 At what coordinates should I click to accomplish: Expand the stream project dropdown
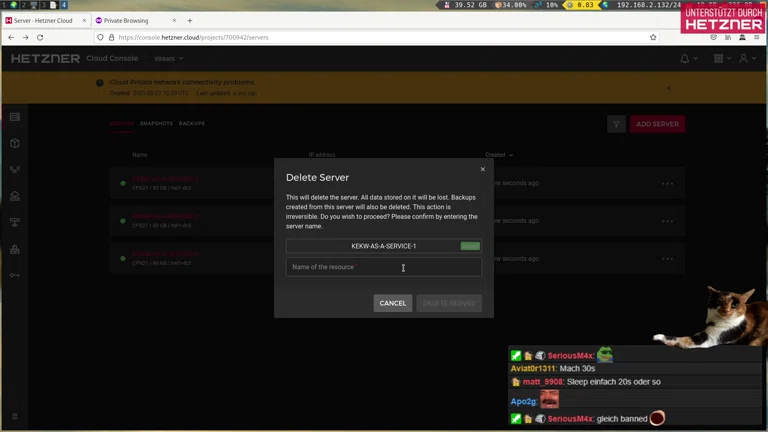click(168, 58)
